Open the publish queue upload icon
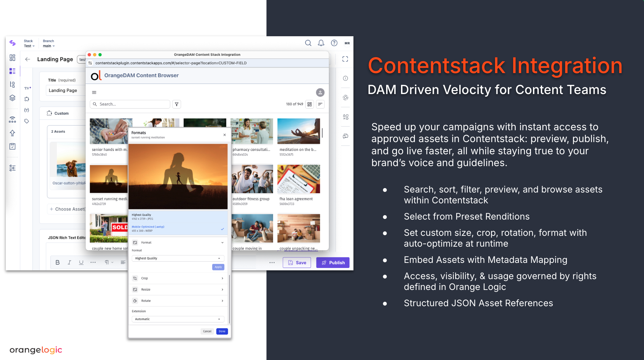This screenshot has width=644, height=360. point(13,133)
